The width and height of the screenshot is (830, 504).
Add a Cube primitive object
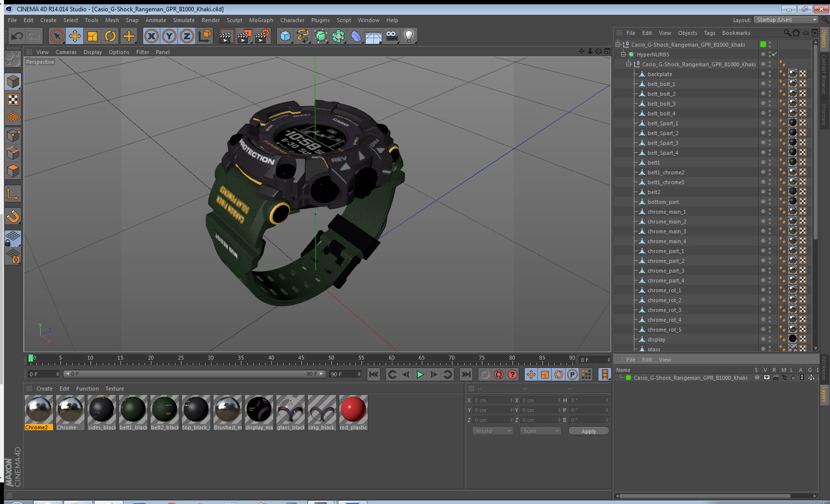pos(285,36)
